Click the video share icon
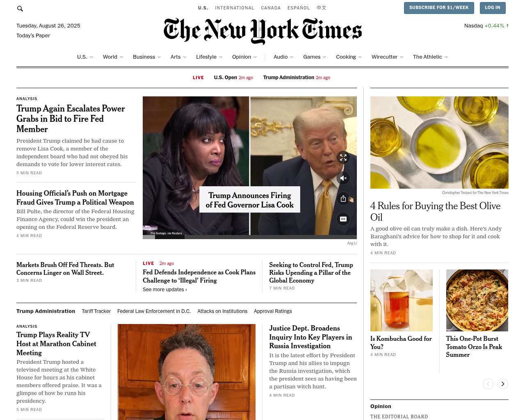Screen dimensions: 525x420 343,199
